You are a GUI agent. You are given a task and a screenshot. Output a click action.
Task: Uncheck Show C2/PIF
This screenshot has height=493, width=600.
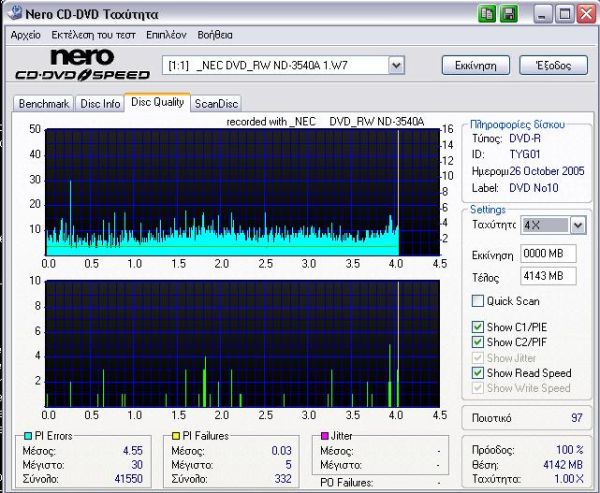[x=478, y=342]
